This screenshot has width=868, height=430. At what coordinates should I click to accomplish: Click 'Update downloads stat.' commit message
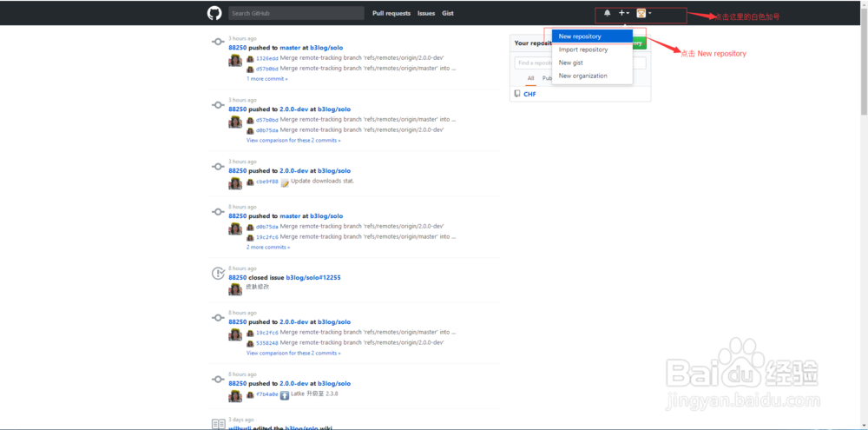click(x=322, y=182)
